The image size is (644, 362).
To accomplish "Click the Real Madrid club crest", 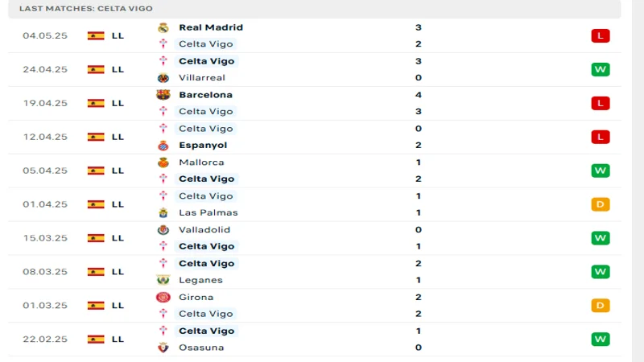I will click(163, 27).
